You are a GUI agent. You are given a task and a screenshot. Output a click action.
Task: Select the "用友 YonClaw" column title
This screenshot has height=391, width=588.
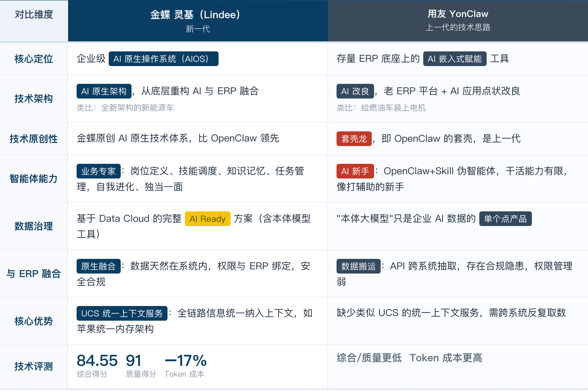click(x=458, y=14)
